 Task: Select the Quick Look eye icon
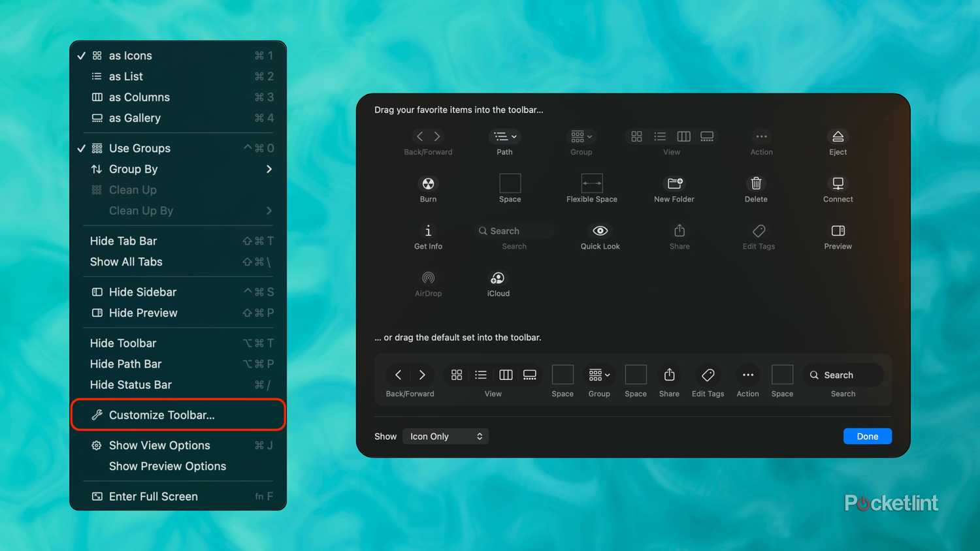point(599,230)
